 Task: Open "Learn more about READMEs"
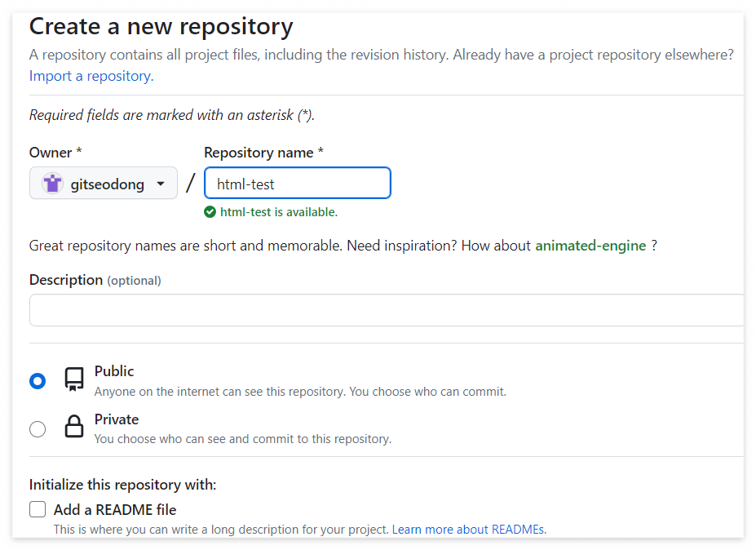point(469,529)
